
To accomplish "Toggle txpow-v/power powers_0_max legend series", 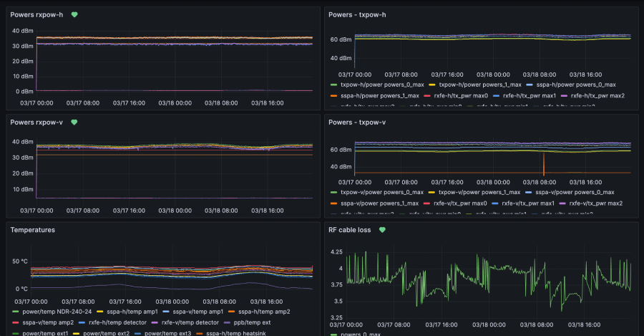I will tap(382, 193).
